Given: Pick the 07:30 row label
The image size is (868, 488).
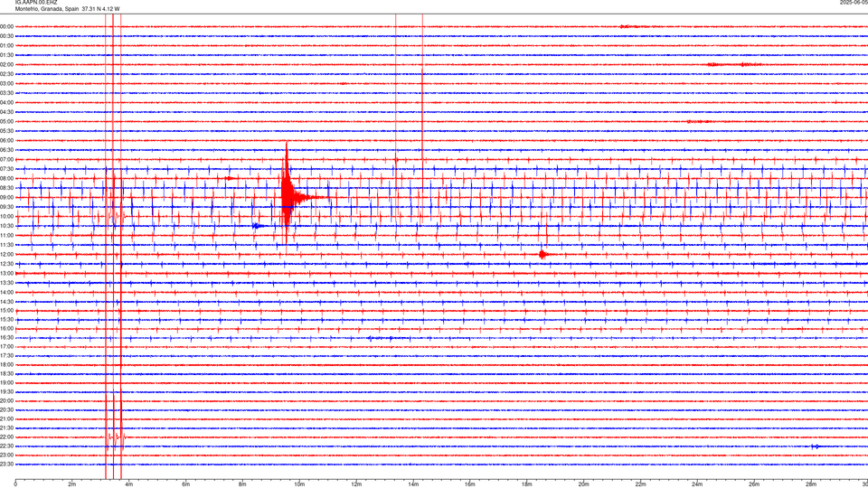Looking at the screenshot, I should pos(6,169).
